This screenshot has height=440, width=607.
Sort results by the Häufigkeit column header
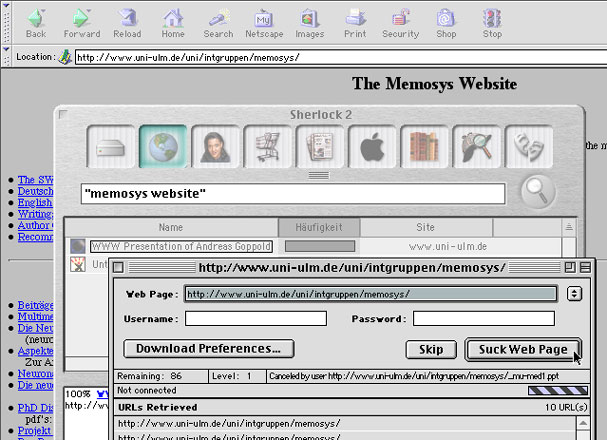tap(319, 228)
